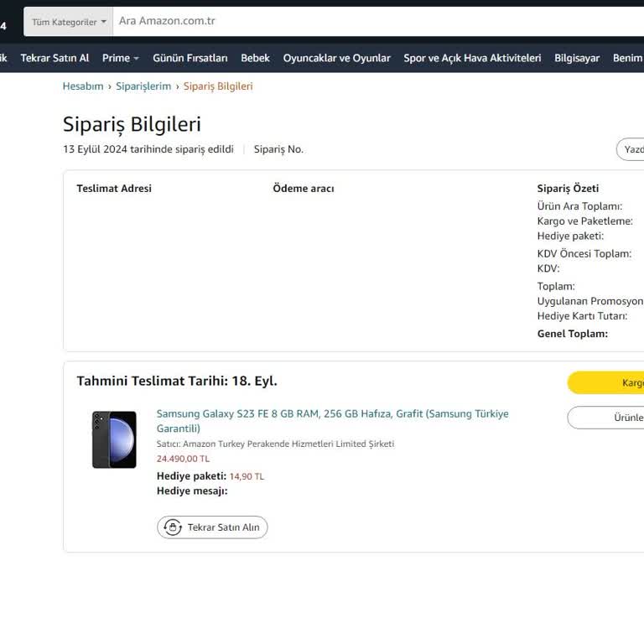644x644 pixels.
Task: Click the Tekrar Satın Alın button
Action: point(212,527)
